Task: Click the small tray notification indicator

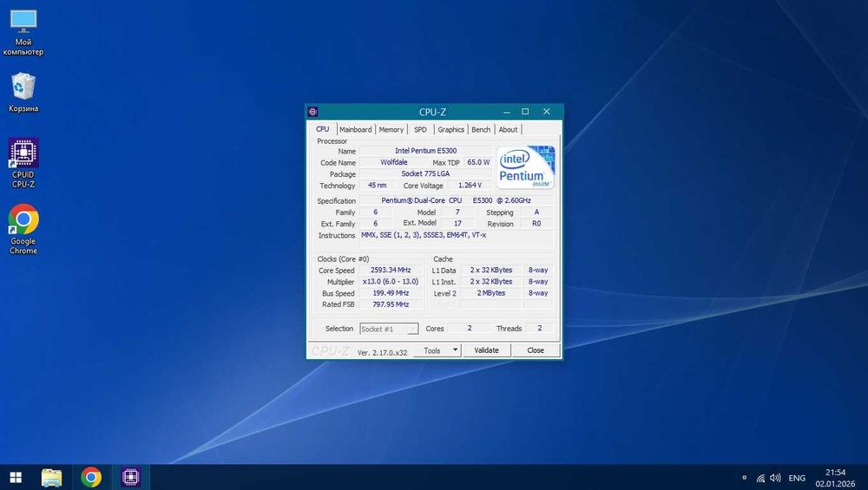Action: [x=745, y=478]
